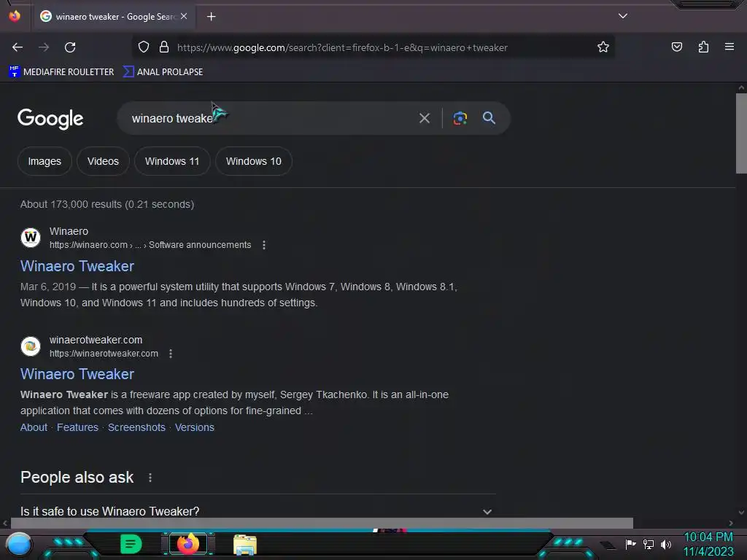This screenshot has width=747, height=560.
Task: Open the Firefox hamburger application menu
Action: point(729,47)
